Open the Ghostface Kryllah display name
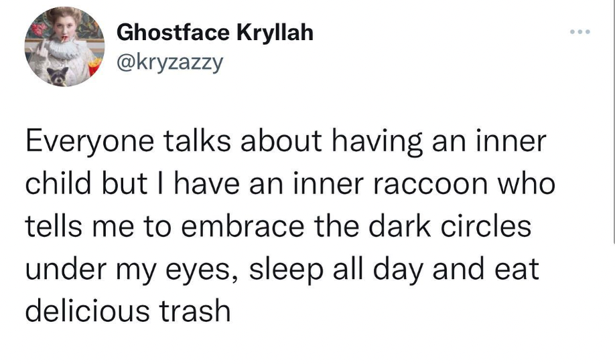The height and width of the screenshot is (364, 615). (215, 32)
